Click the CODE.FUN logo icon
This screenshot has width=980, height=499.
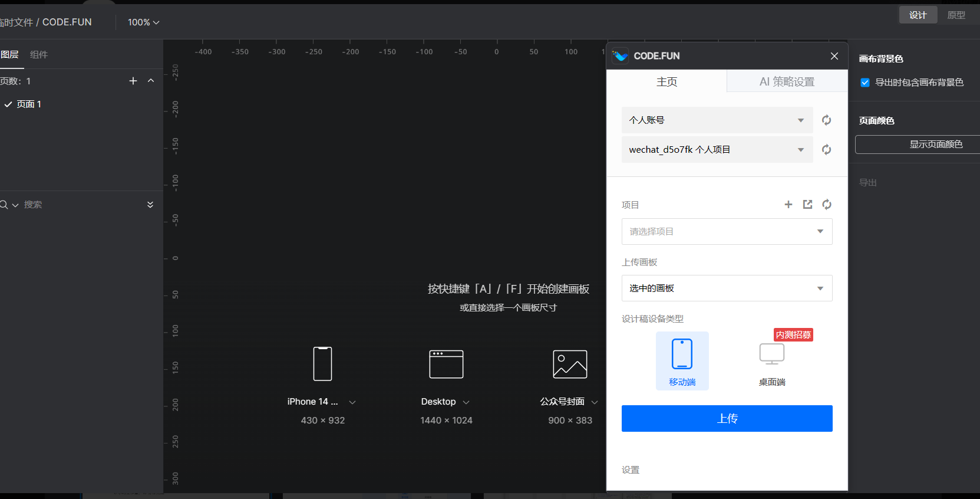point(620,56)
